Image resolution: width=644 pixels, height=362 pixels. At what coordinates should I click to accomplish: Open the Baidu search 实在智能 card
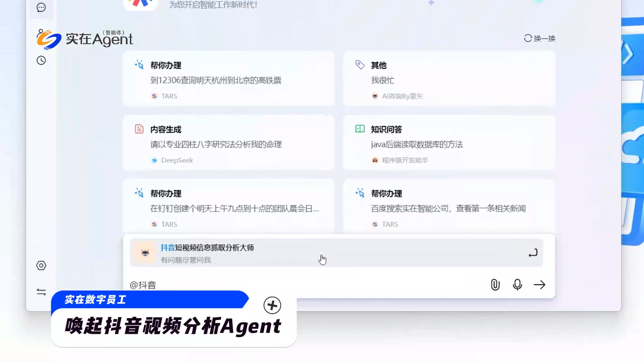point(449,207)
